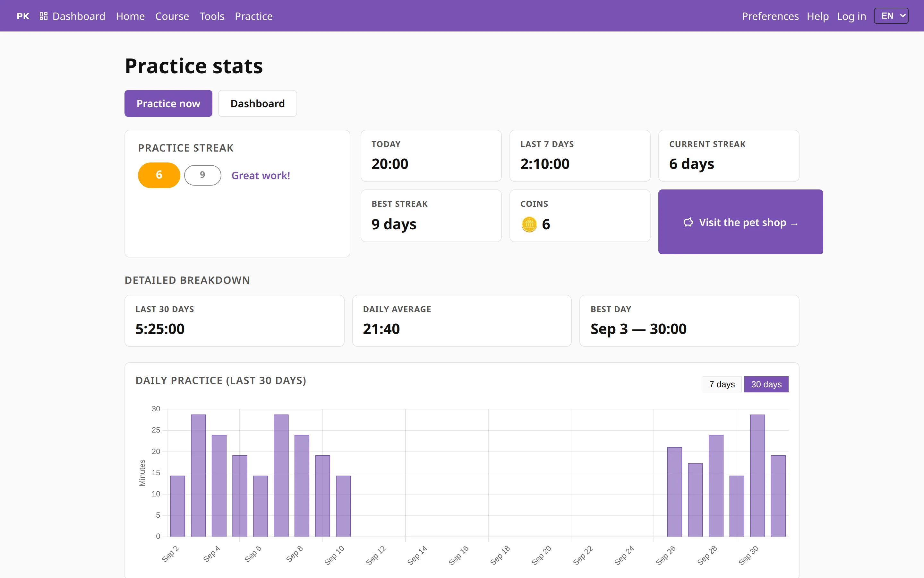
Task: Click the Sep 2 bar in the chart
Action: pyautogui.click(x=177, y=506)
